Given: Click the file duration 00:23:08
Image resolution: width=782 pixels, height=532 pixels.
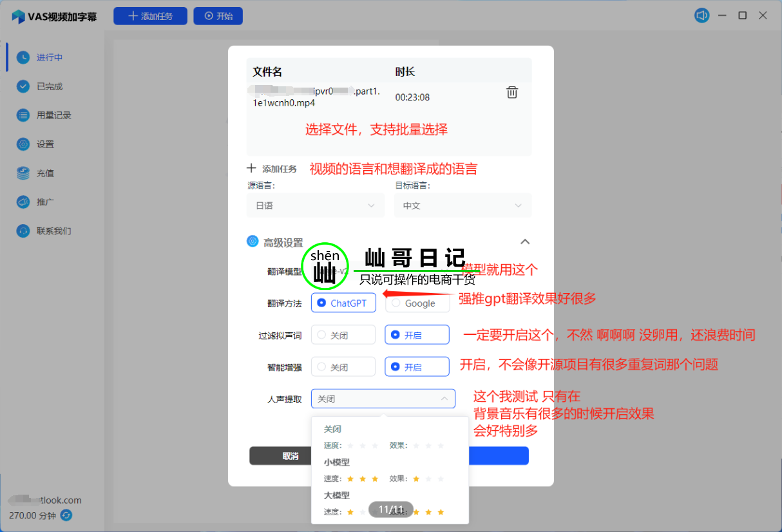Looking at the screenshot, I should 412,97.
